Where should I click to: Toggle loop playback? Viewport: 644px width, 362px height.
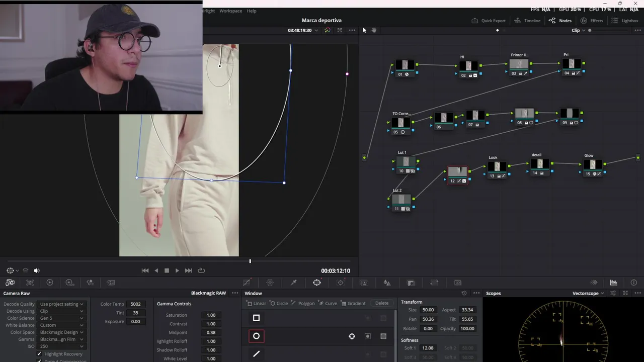point(201,270)
